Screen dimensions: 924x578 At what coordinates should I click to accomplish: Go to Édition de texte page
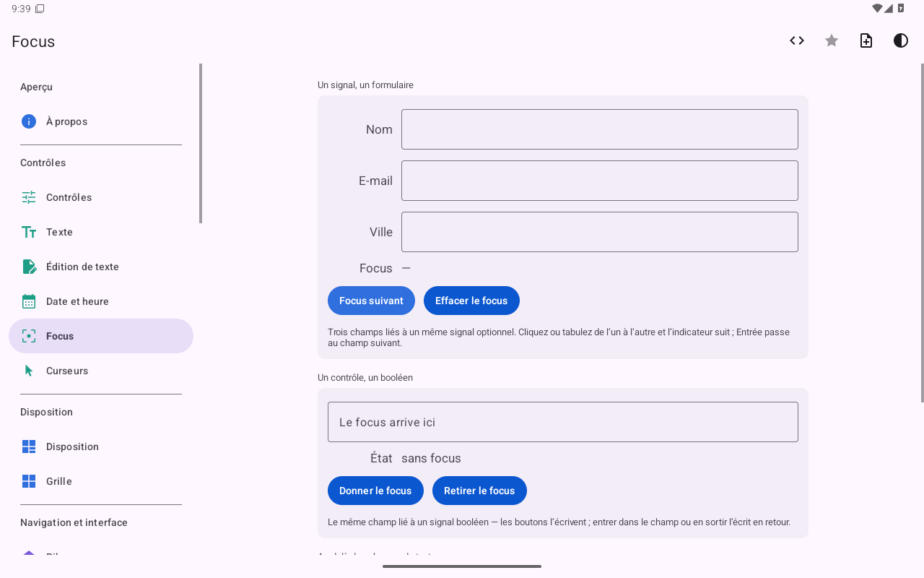coord(101,267)
